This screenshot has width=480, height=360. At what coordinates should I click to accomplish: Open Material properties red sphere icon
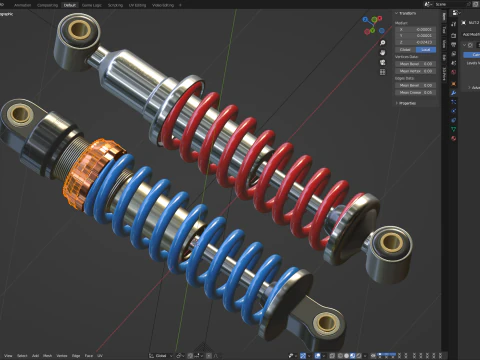point(453,138)
